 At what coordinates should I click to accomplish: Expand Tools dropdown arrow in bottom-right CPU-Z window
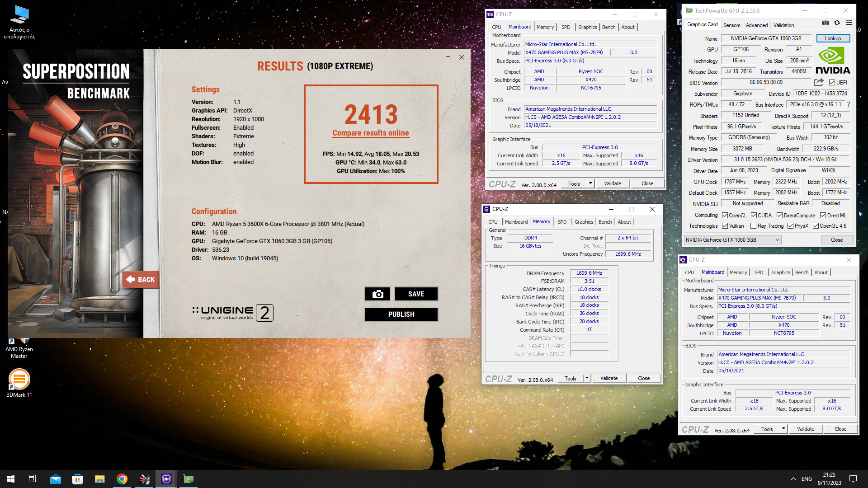click(x=783, y=429)
